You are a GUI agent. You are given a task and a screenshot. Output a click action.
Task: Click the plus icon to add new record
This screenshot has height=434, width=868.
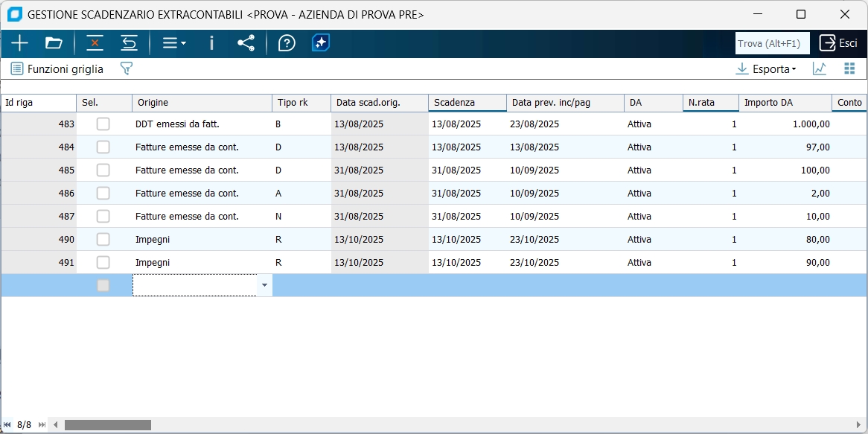click(x=19, y=43)
